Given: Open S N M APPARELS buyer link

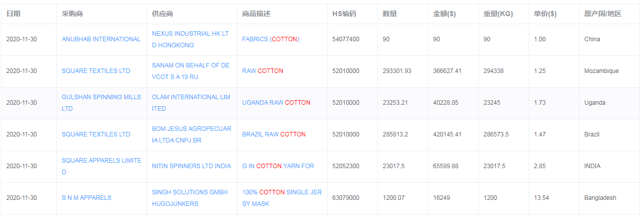Looking at the screenshot, I should (x=86, y=198).
